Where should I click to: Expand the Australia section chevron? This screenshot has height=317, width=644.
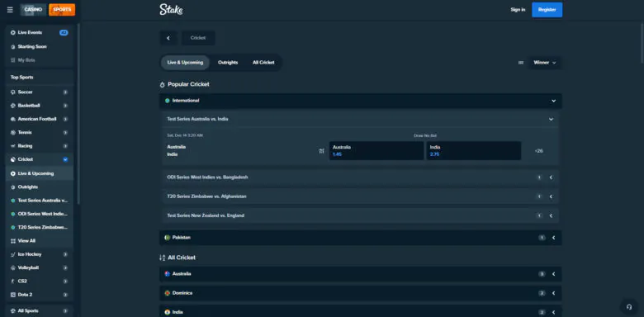click(554, 274)
